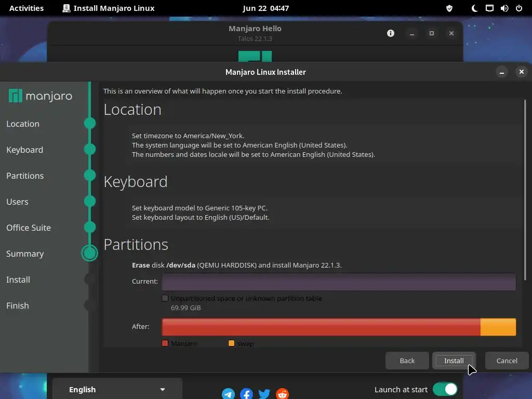
Task: Click the Manjaro Hello logo image
Action: 255,56
